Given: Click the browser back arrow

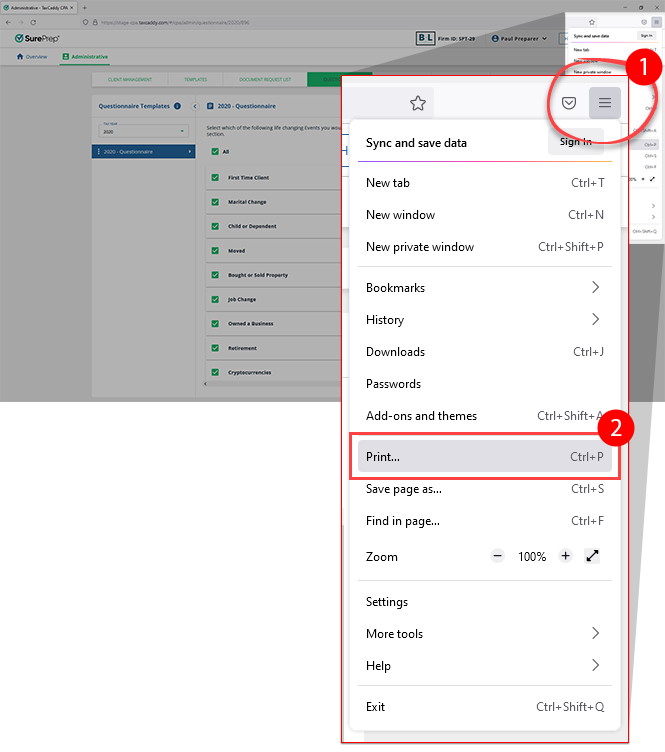Looking at the screenshot, I should point(8,22).
